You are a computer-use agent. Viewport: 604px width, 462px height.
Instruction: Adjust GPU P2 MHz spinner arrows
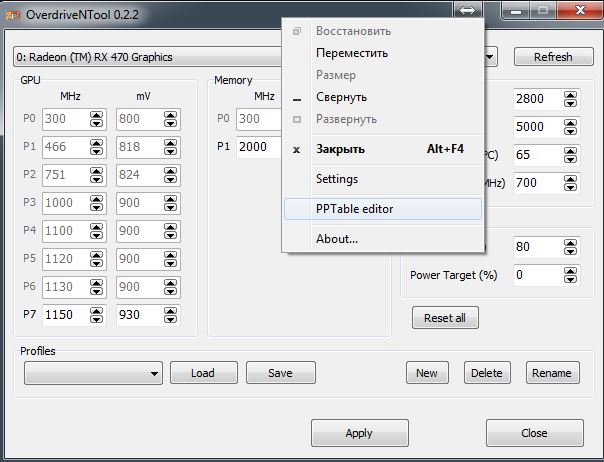(x=96, y=175)
